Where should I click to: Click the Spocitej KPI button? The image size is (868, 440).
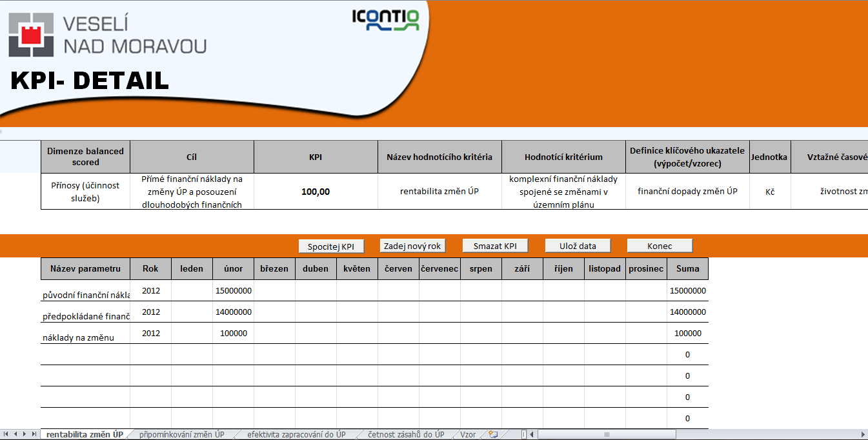(x=331, y=246)
